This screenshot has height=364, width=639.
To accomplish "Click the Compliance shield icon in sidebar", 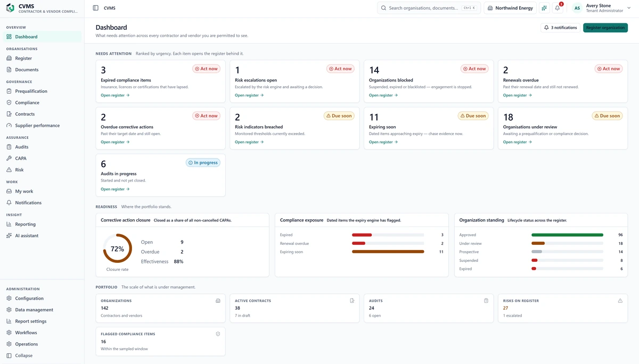I will 9,103.
